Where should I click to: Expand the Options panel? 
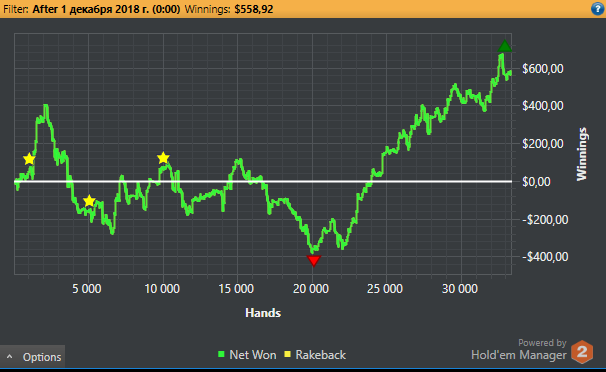coord(32,357)
